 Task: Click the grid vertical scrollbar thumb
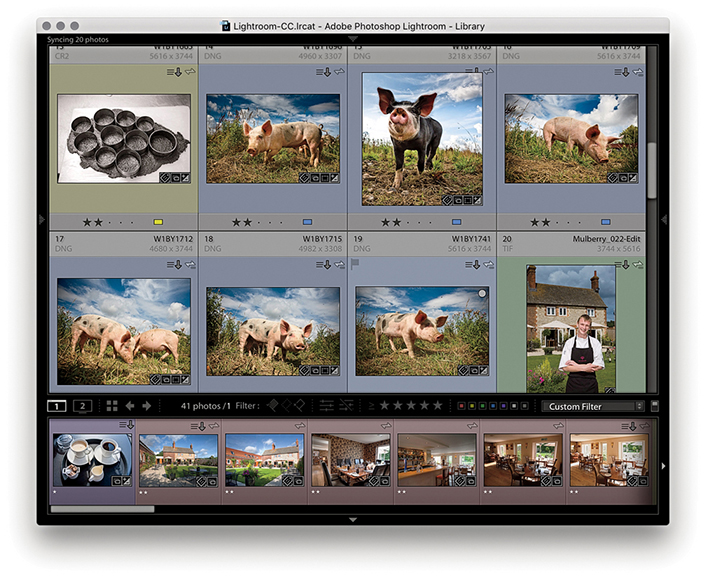652,171
